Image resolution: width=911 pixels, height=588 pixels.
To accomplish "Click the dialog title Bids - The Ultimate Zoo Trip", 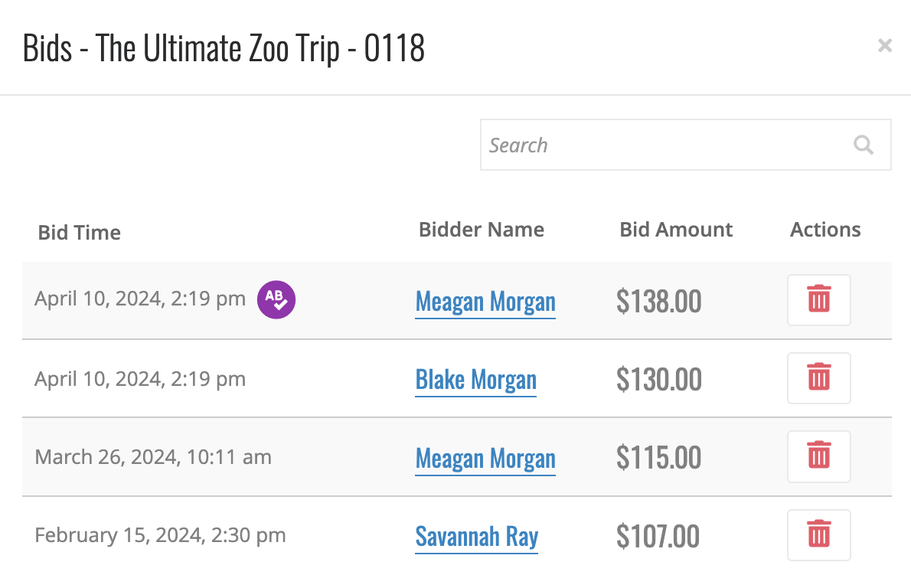I will [x=224, y=48].
